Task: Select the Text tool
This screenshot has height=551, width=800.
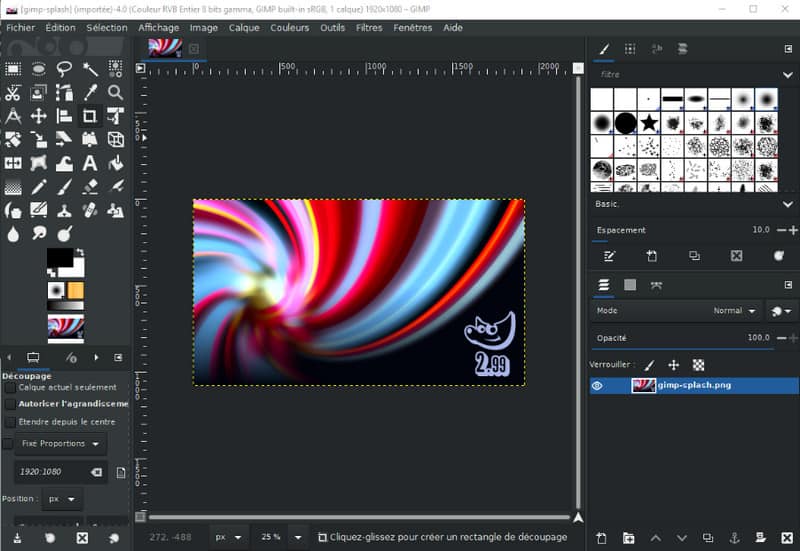Action: 90,163
